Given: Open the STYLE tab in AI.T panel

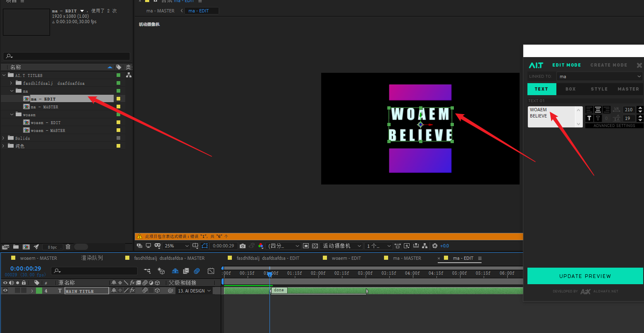Looking at the screenshot, I should click(x=599, y=89).
